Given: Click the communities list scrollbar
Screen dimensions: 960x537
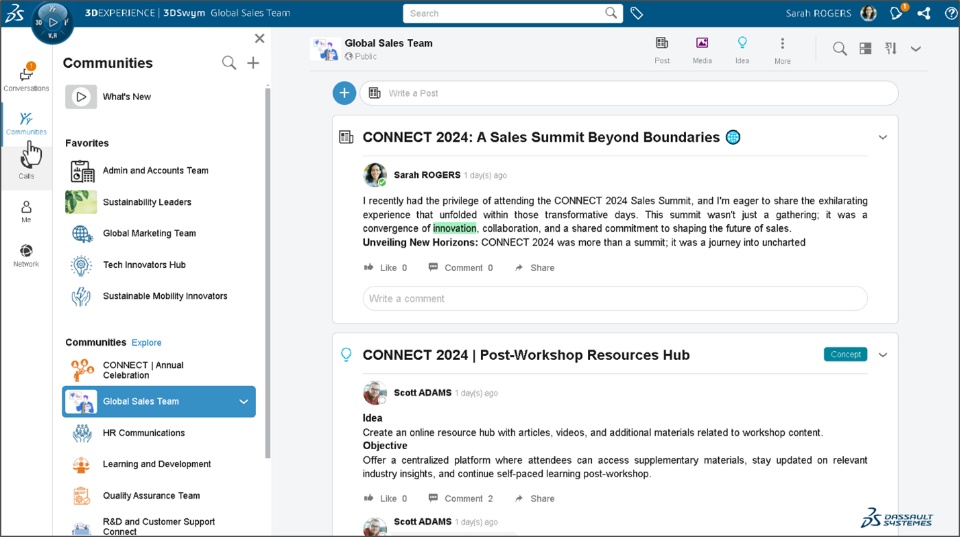Looking at the screenshot, I should point(268,272).
